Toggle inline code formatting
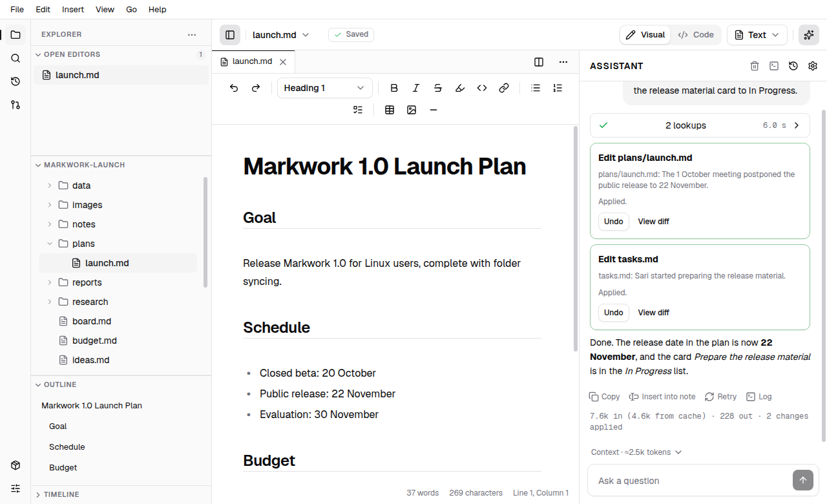 coord(482,88)
